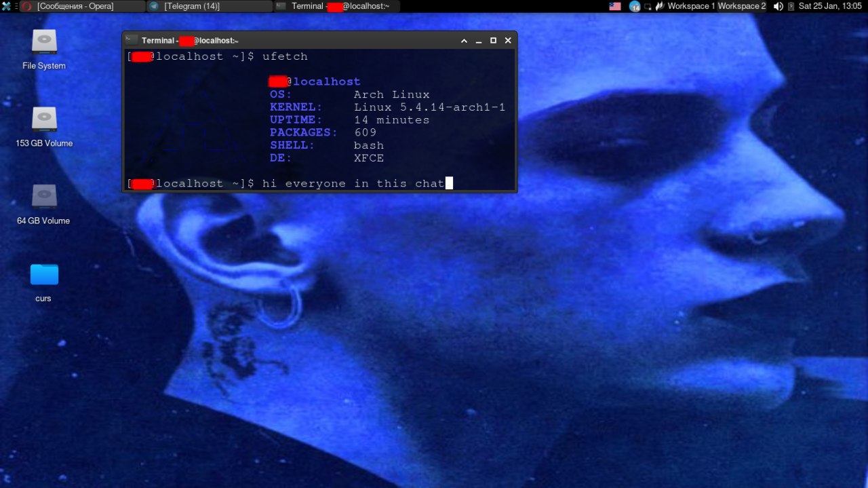Open the XFCE applications menu icon
868x488 pixels.
(7, 6)
